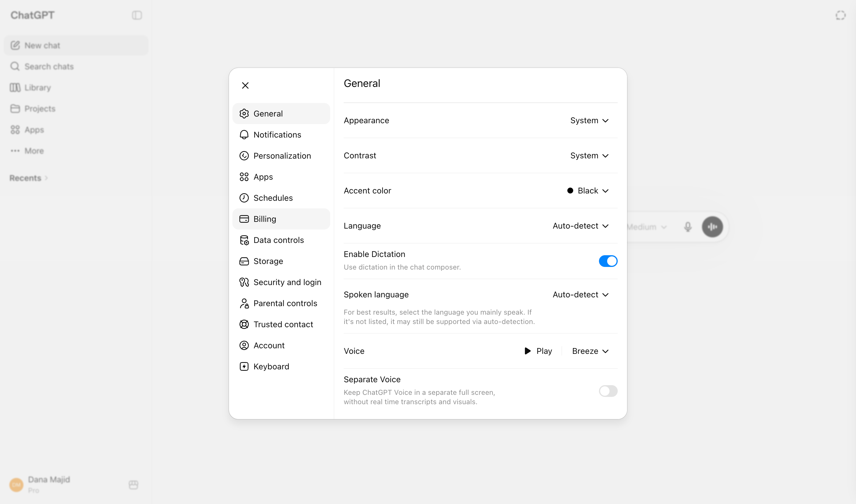856x504 pixels.
Task: Click the black accent color dot
Action: pos(570,191)
